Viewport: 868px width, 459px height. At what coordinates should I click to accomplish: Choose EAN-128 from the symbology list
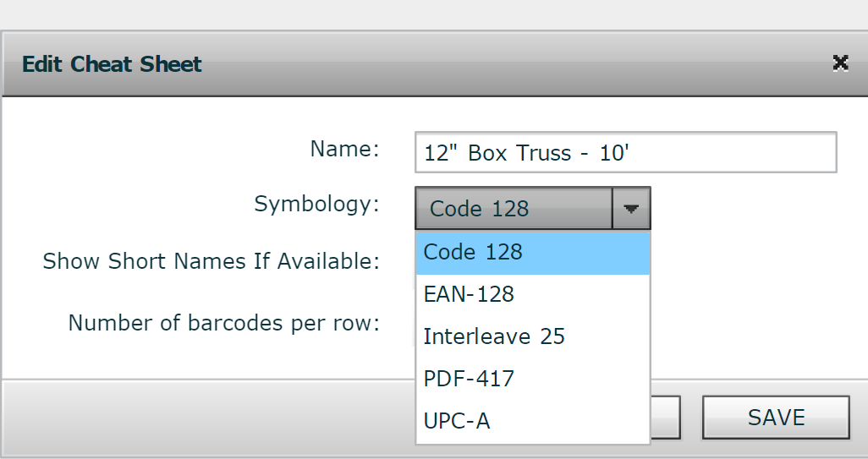532,294
